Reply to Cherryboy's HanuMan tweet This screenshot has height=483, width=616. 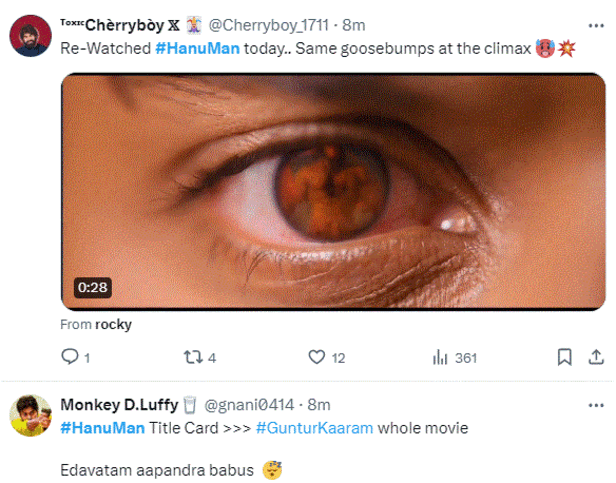(70, 357)
